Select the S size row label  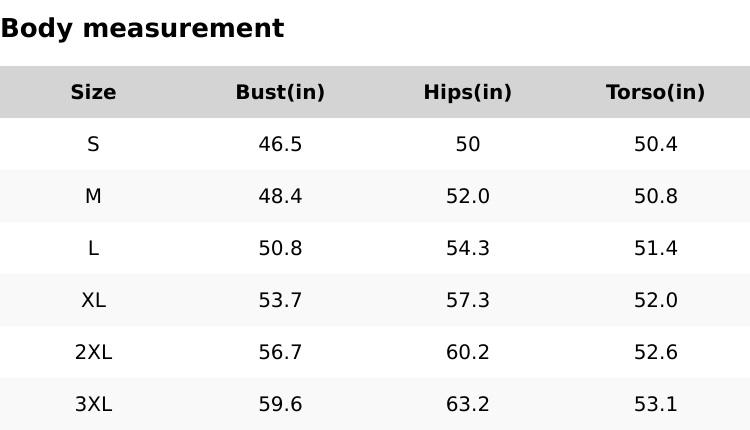tap(93, 144)
